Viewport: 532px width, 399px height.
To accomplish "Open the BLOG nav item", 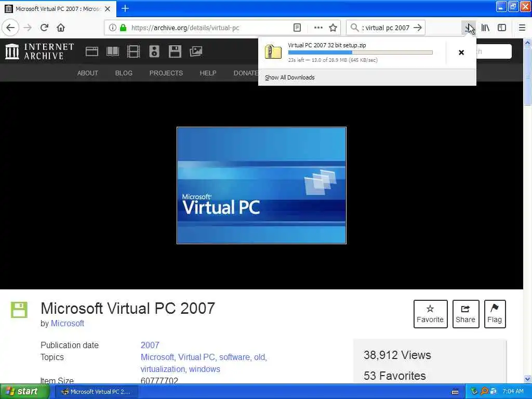I will pos(124,73).
